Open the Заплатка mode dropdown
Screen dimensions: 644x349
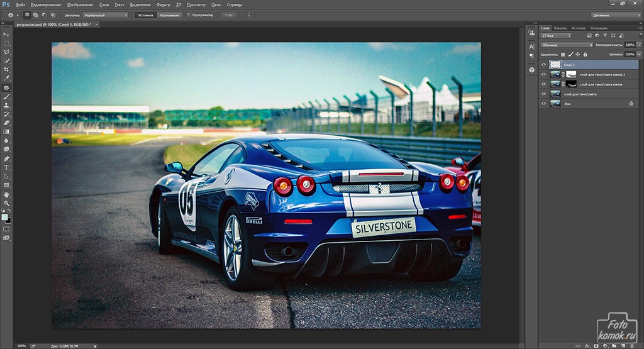tap(106, 15)
